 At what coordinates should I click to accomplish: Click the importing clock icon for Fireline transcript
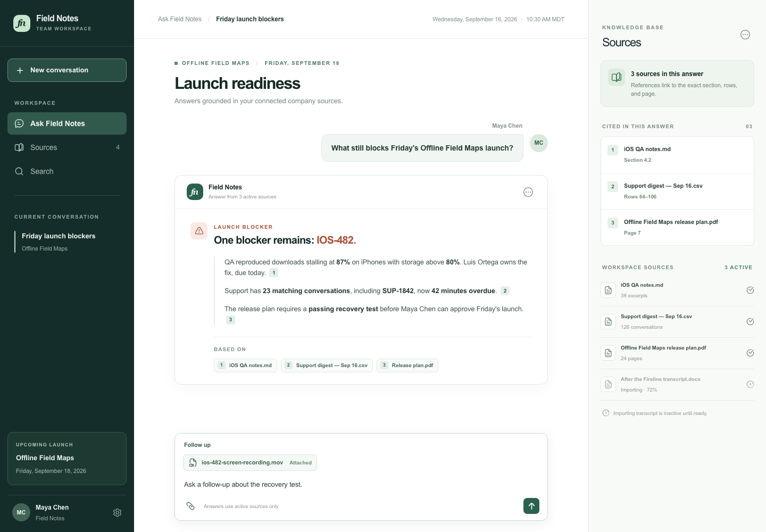coord(750,384)
